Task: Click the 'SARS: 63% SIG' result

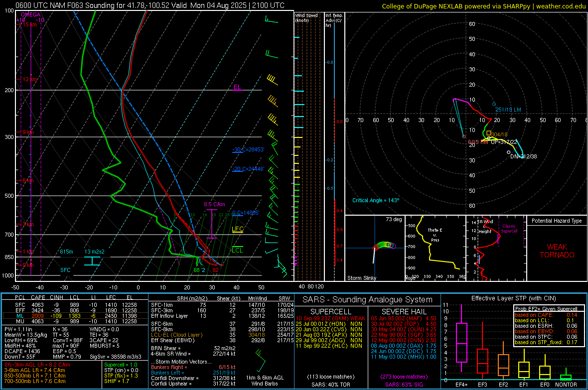Action: pos(404,385)
